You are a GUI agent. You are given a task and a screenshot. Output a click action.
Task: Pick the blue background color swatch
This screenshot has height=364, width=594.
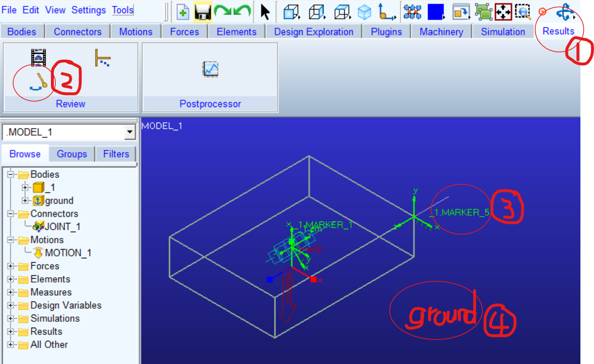click(436, 12)
